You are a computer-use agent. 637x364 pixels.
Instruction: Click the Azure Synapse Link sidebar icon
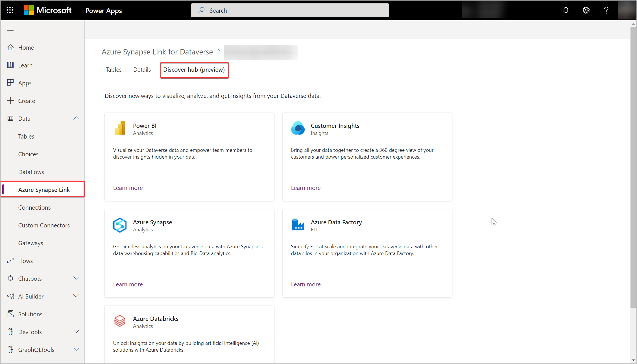point(44,190)
